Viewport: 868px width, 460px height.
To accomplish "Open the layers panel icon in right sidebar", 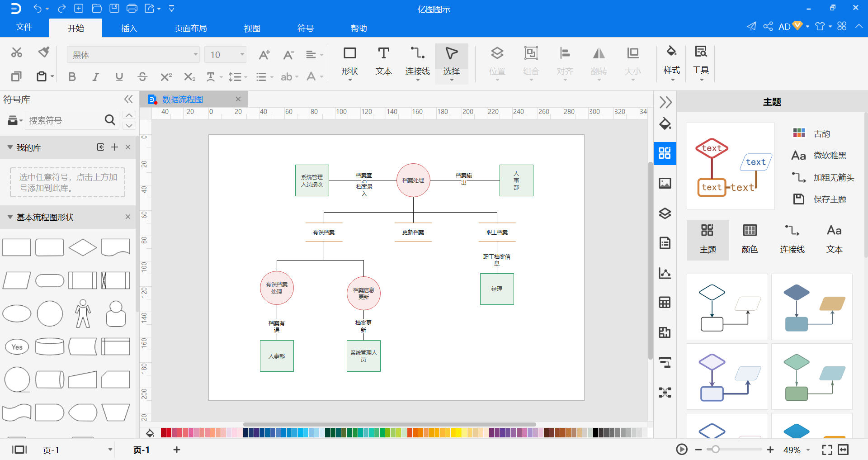I will (x=665, y=213).
